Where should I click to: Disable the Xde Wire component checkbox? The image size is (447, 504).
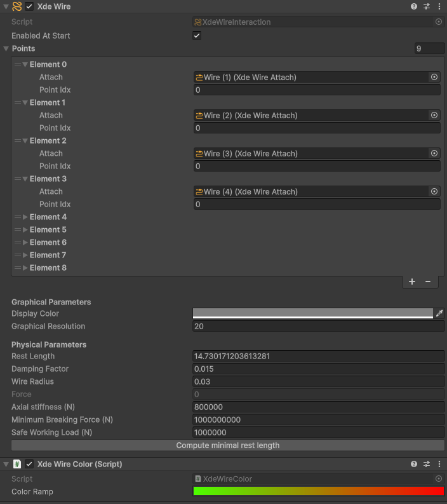click(29, 6)
